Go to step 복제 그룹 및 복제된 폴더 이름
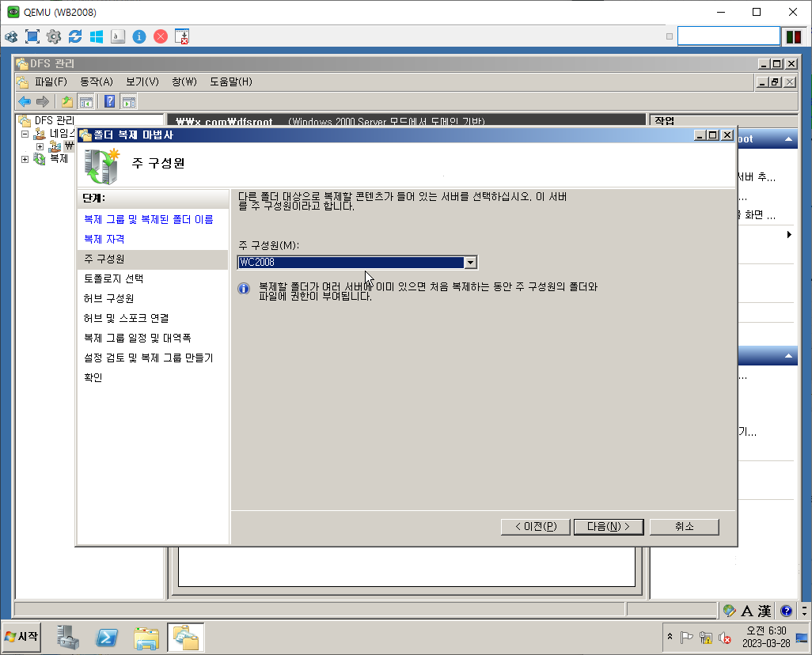The height and width of the screenshot is (655, 812). tap(149, 220)
